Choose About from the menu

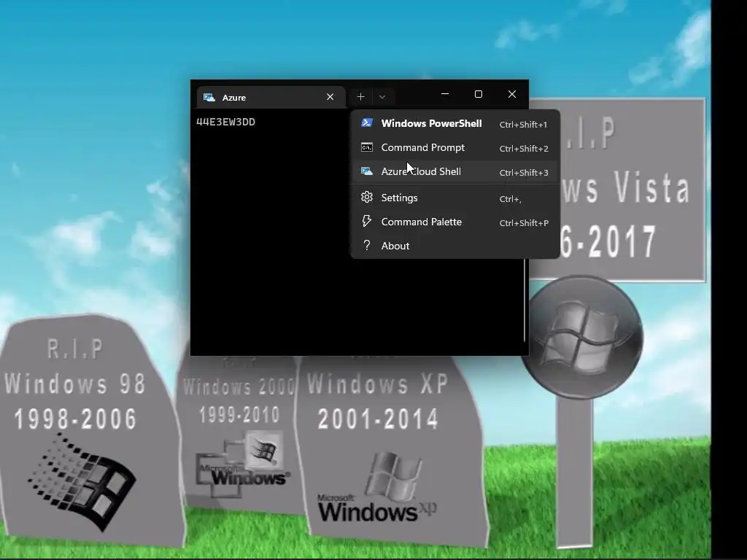(x=455, y=246)
